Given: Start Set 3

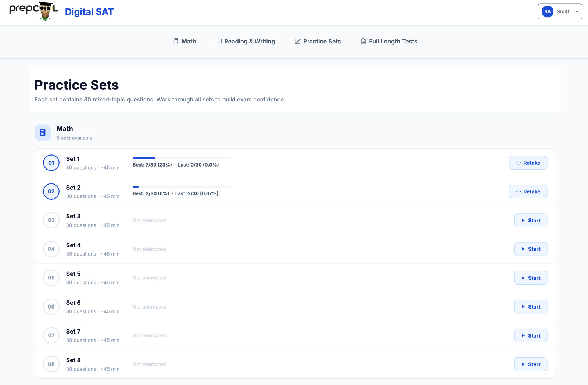Looking at the screenshot, I should [x=531, y=220].
